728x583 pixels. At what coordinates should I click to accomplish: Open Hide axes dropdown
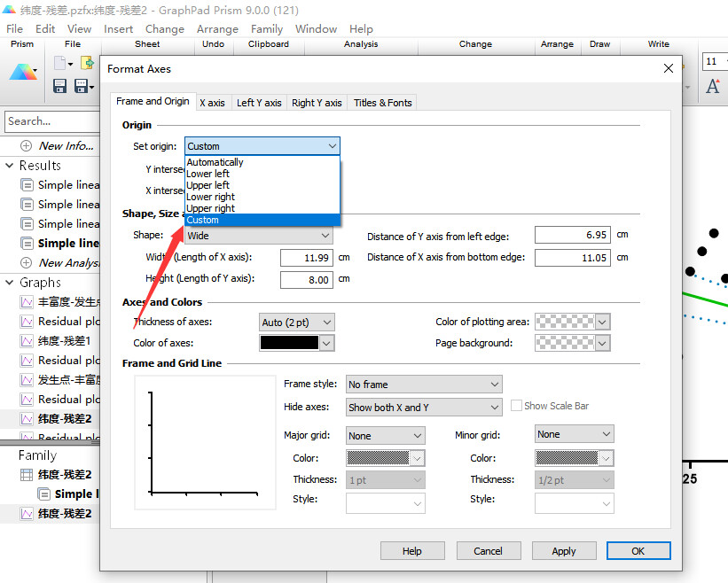click(424, 408)
